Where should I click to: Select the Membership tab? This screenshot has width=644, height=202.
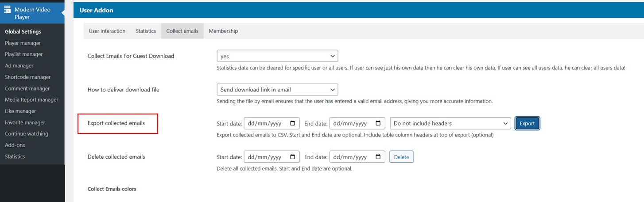click(x=223, y=31)
